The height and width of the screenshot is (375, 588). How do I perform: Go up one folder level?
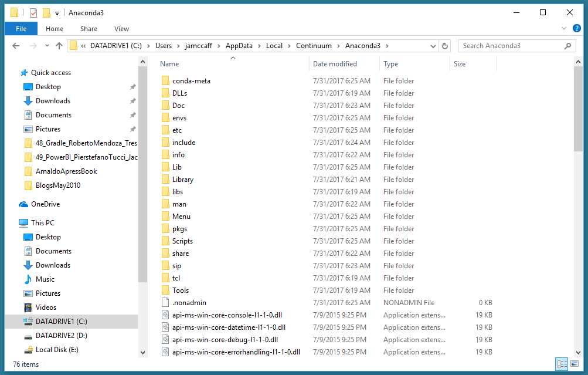(59, 46)
